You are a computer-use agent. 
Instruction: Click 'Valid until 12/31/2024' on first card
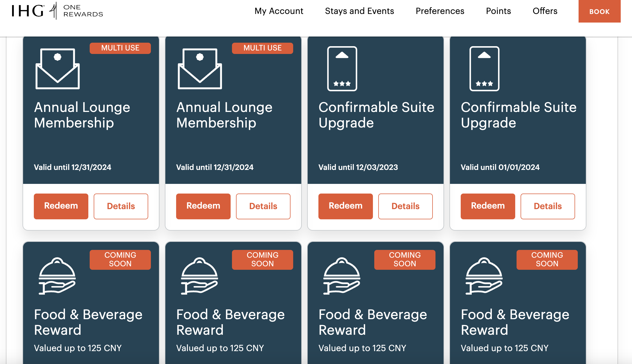coord(72,167)
